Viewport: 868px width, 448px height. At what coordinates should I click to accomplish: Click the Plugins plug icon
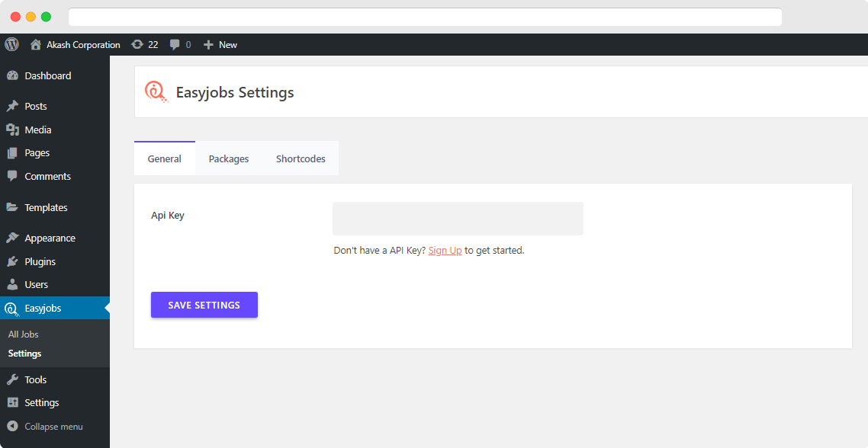click(12, 261)
